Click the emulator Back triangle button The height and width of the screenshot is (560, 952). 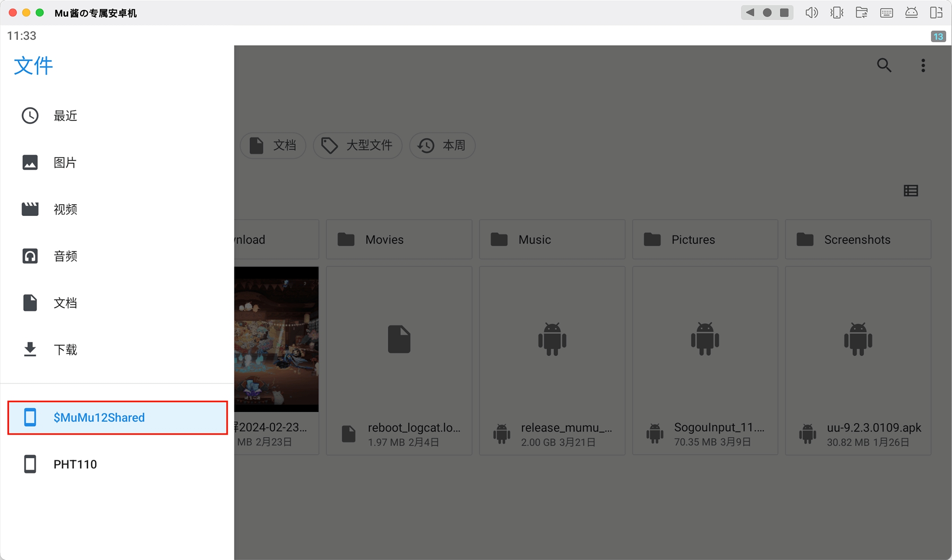pos(750,13)
